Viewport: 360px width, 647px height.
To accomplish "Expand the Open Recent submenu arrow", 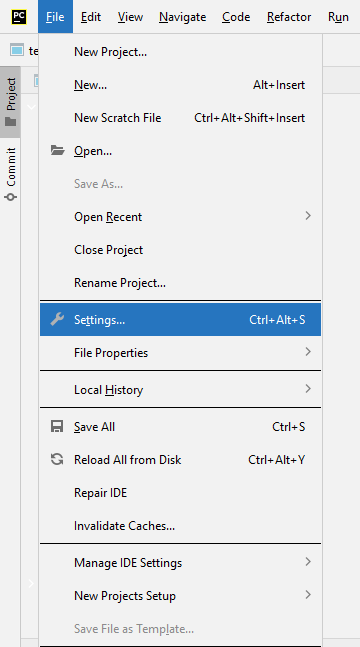I will point(308,216).
